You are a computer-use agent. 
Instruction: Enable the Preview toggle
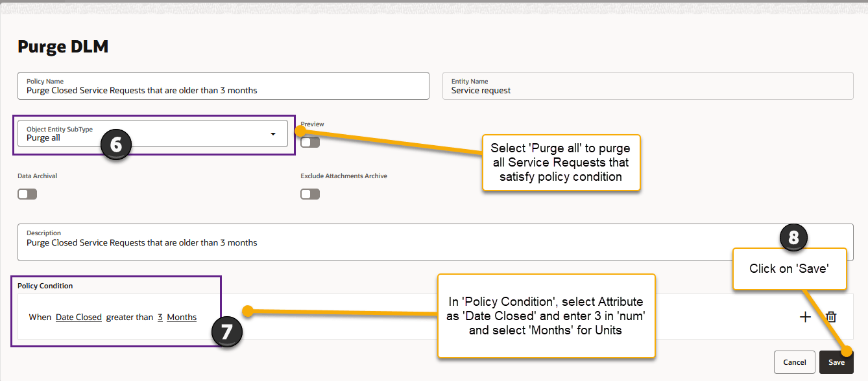point(309,141)
